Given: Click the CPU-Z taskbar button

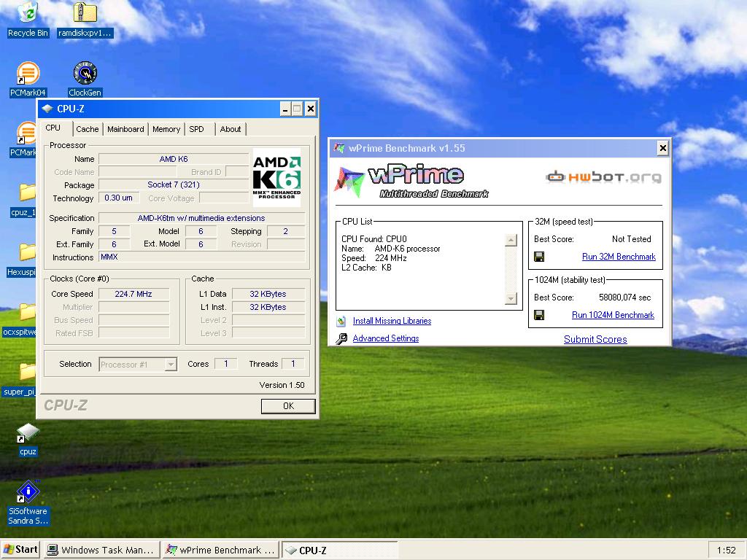Looking at the screenshot, I should (x=340, y=550).
